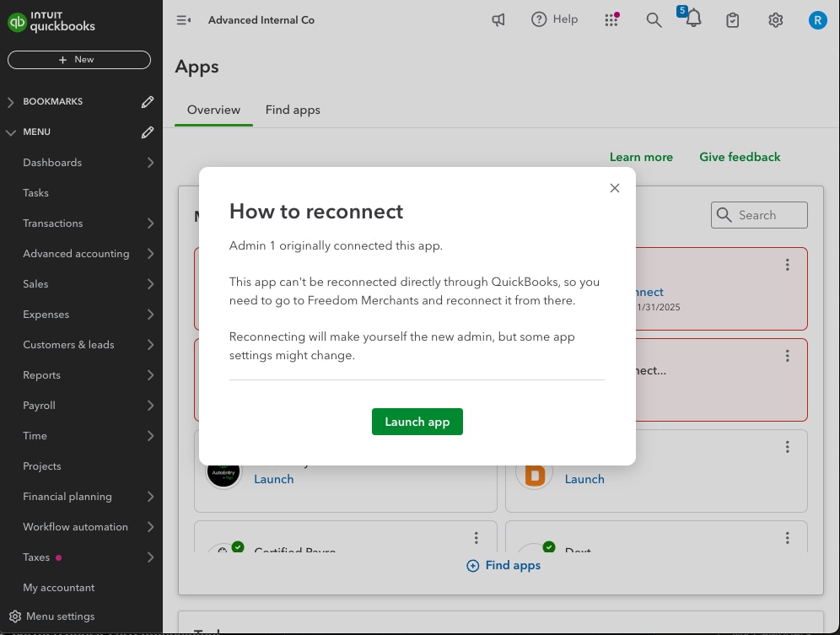Open the clipboard tasks icon

point(732,20)
